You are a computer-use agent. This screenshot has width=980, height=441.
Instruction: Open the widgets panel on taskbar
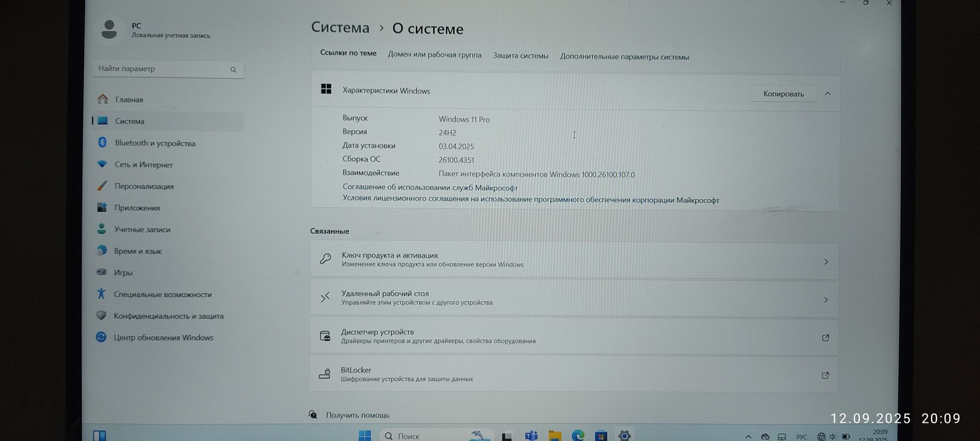coord(99,435)
